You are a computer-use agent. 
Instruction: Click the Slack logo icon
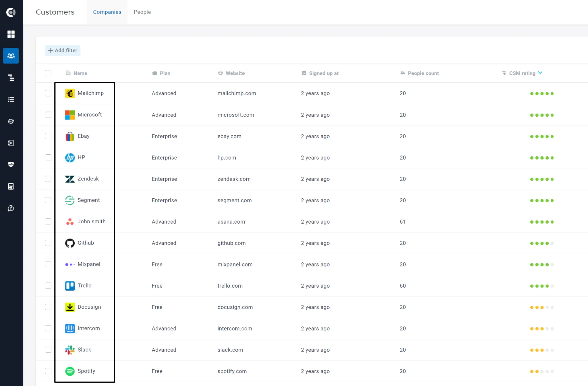[70, 350]
